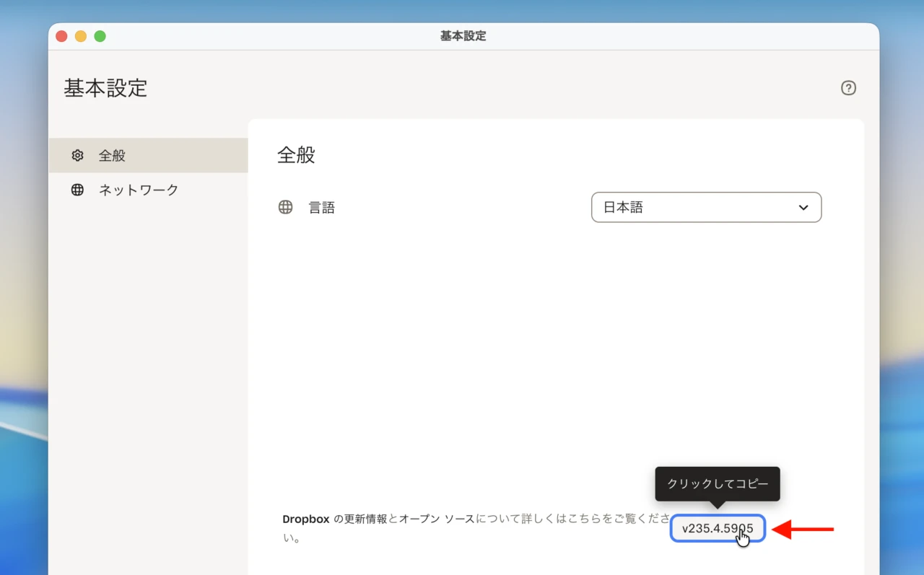
Task: Click the down chevron icon on the language selector
Action: click(x=803, y=207)
